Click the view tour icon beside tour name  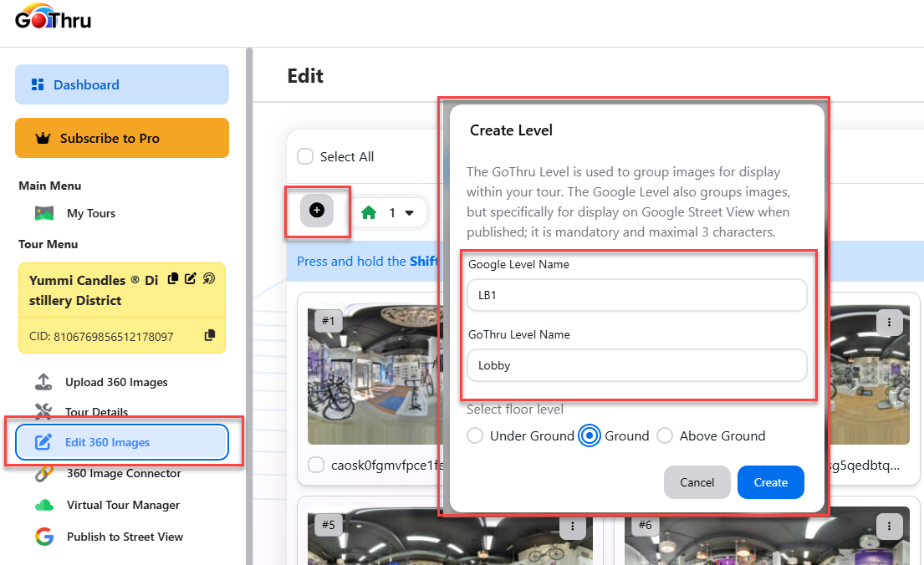[x=209, y=278]
